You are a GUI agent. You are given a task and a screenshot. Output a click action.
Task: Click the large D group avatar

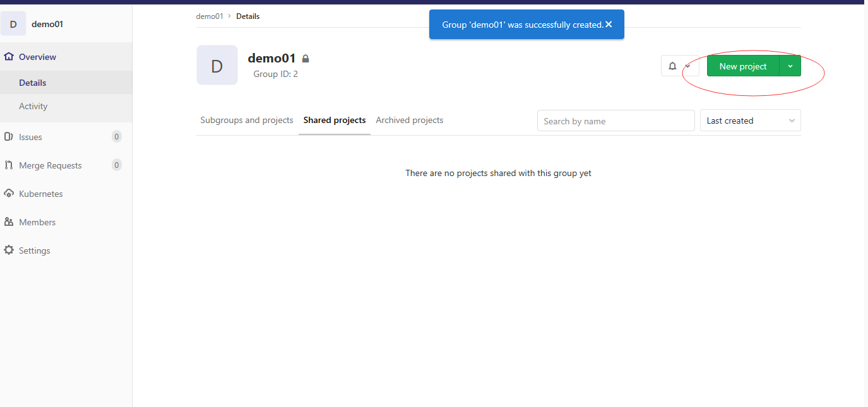tap(217, 65)
